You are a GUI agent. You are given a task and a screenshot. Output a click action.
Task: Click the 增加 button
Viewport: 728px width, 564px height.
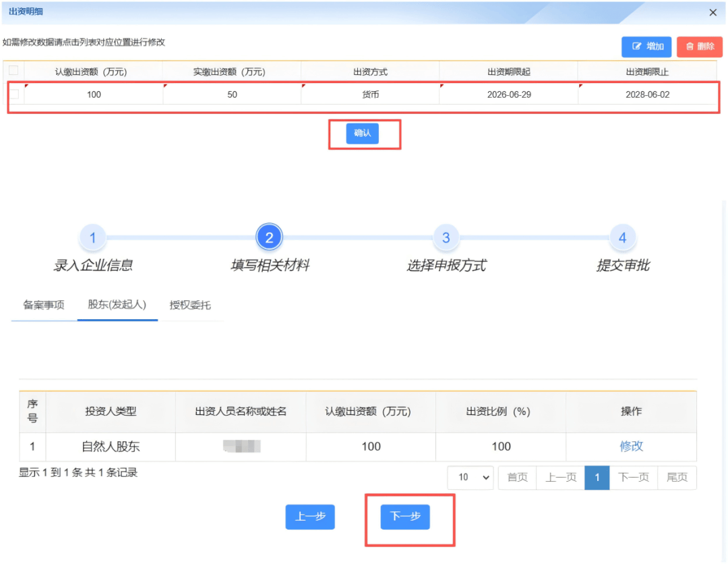[646, 47]
